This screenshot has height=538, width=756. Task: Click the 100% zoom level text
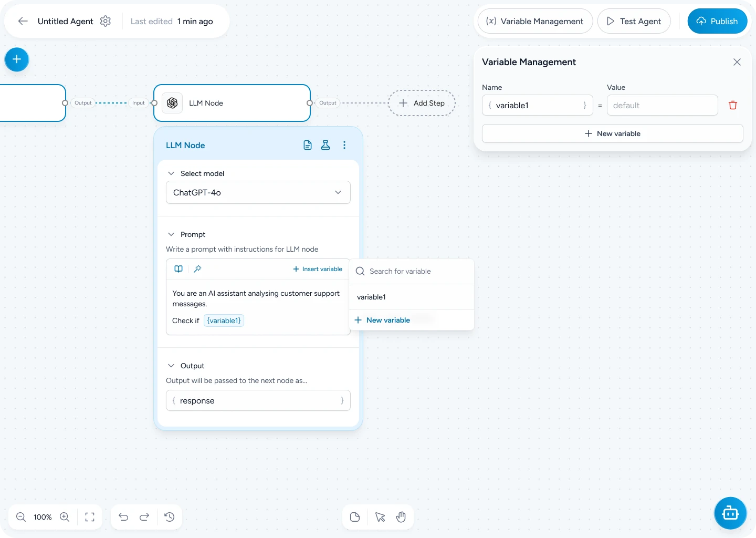pos(43,517)
